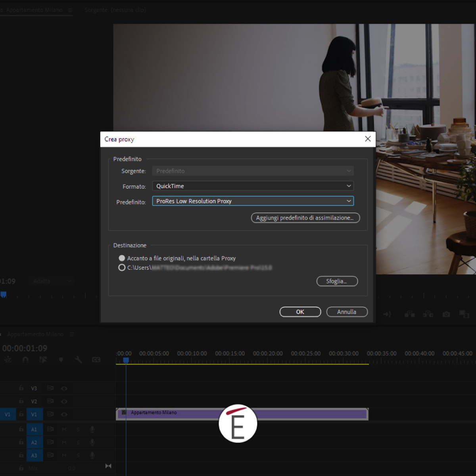Solo audio track A1 with S

pos(78,429)
